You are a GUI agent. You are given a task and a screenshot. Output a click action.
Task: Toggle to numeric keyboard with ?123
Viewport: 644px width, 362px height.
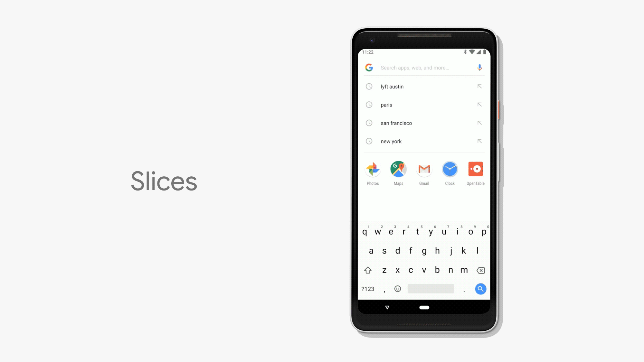point(368,289)
